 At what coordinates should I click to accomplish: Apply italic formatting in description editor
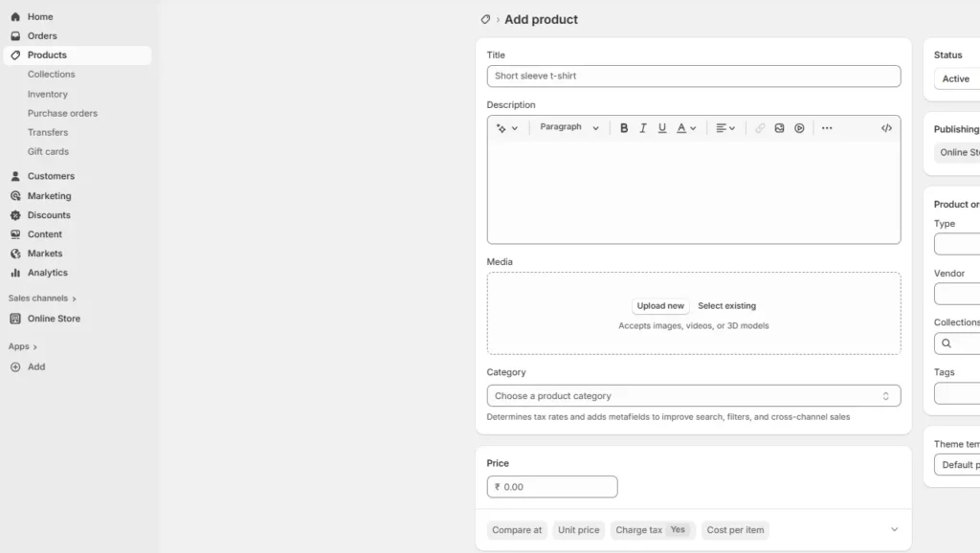[642, 126]
